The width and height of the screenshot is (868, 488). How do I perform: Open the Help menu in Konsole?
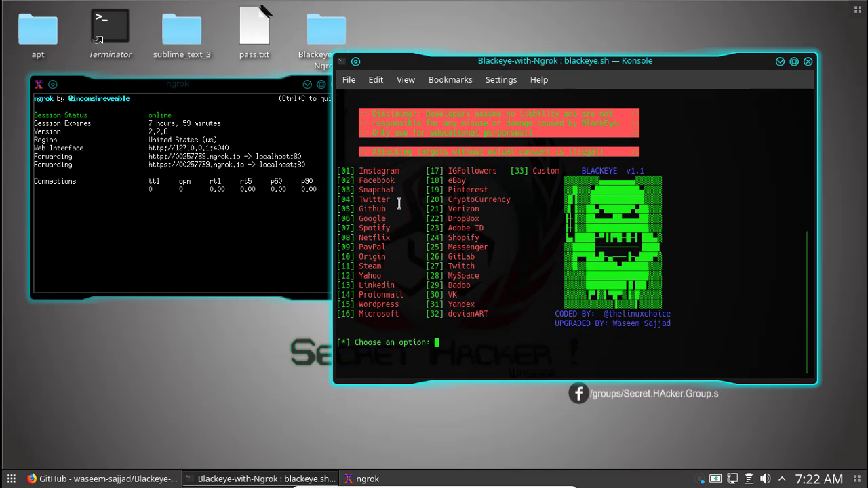(x=539, y=79)
